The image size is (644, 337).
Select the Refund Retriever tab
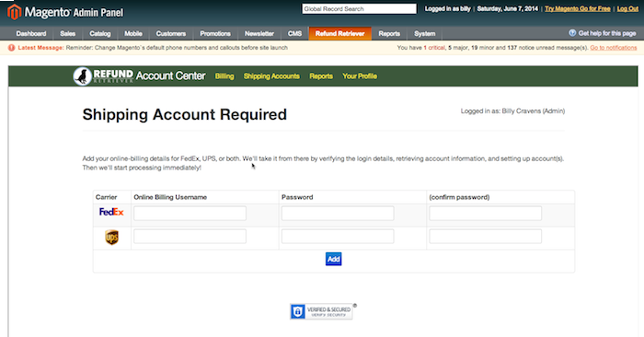pyautogui.click(x=340, y=34)
